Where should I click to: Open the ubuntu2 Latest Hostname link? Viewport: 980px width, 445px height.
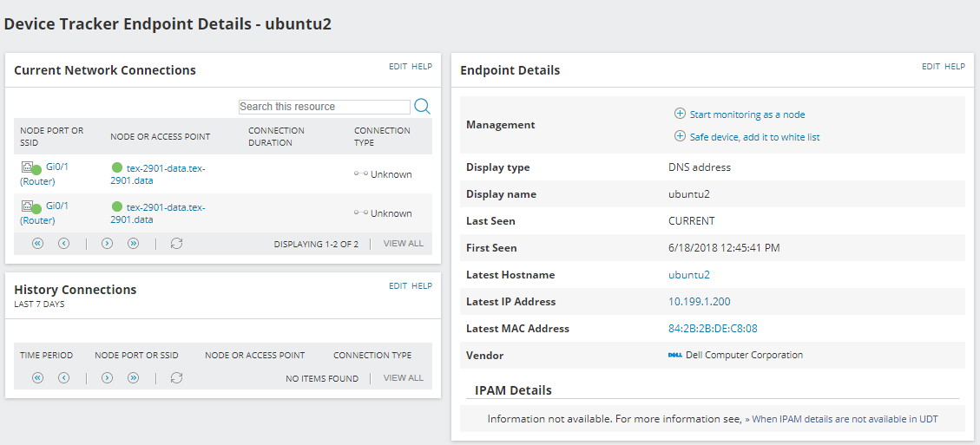689,275
